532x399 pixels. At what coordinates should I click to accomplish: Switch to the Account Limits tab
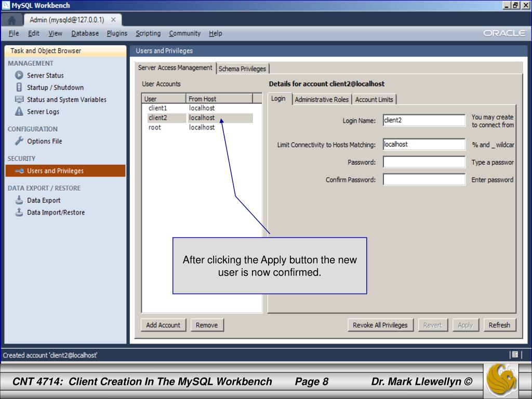point(374,99)
